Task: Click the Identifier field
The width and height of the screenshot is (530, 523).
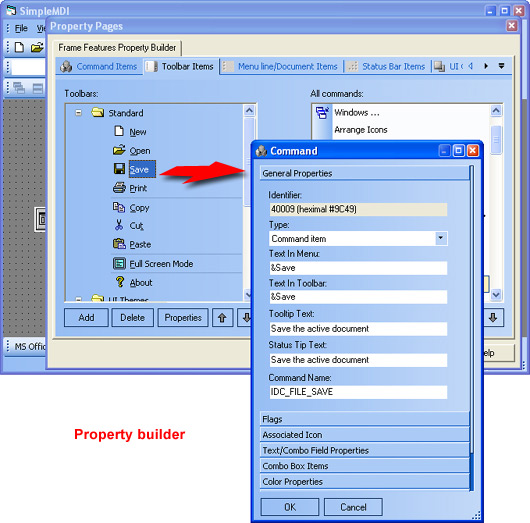Action: [358, 209]
